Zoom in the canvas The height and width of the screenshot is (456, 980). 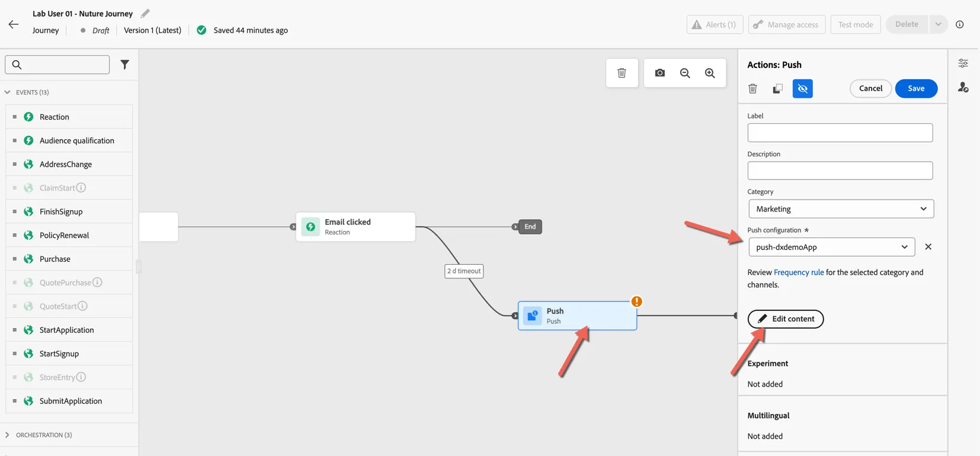(x=710, y=73)
